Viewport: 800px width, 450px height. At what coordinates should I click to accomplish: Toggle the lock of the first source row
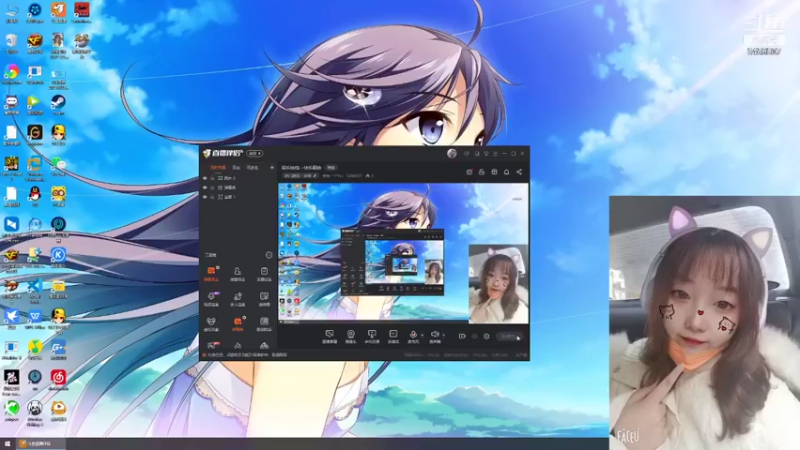[x=212, y=178]
